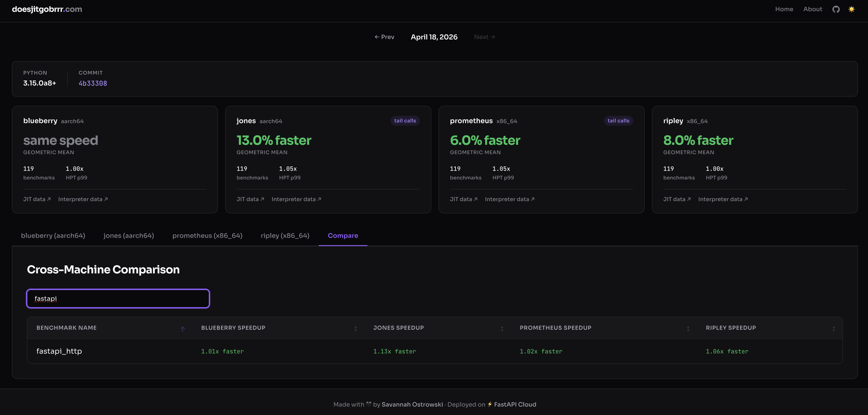Go to previous date with Prev

coord(385,37)
